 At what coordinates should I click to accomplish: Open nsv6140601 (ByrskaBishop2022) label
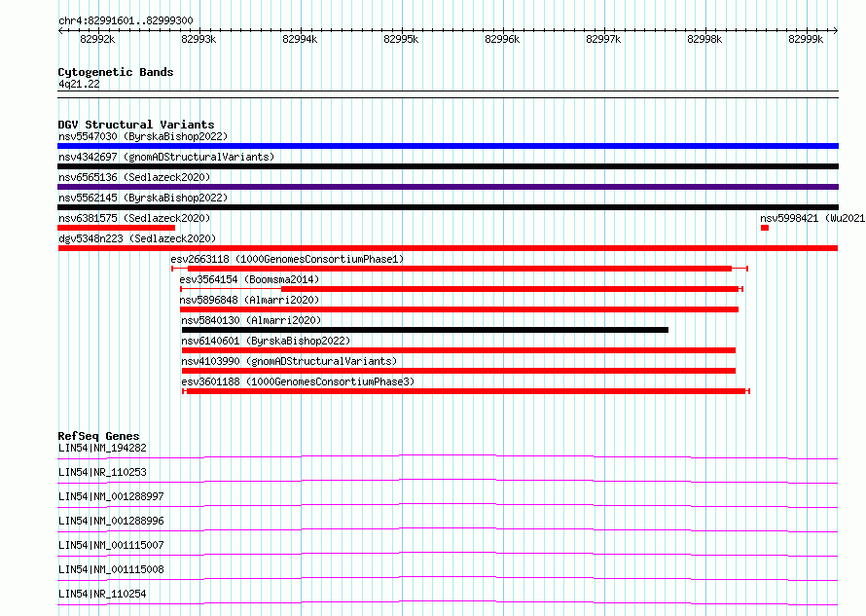tap(266, 341)
